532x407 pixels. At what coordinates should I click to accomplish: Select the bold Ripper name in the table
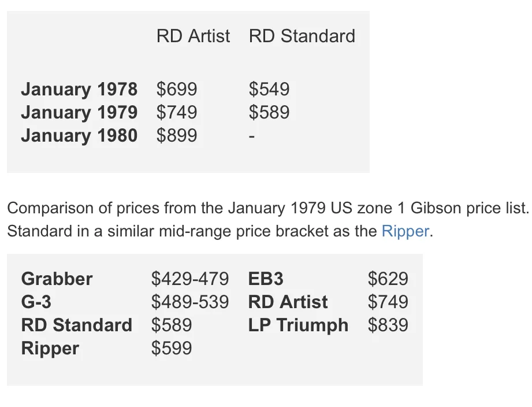coord(50,349)
